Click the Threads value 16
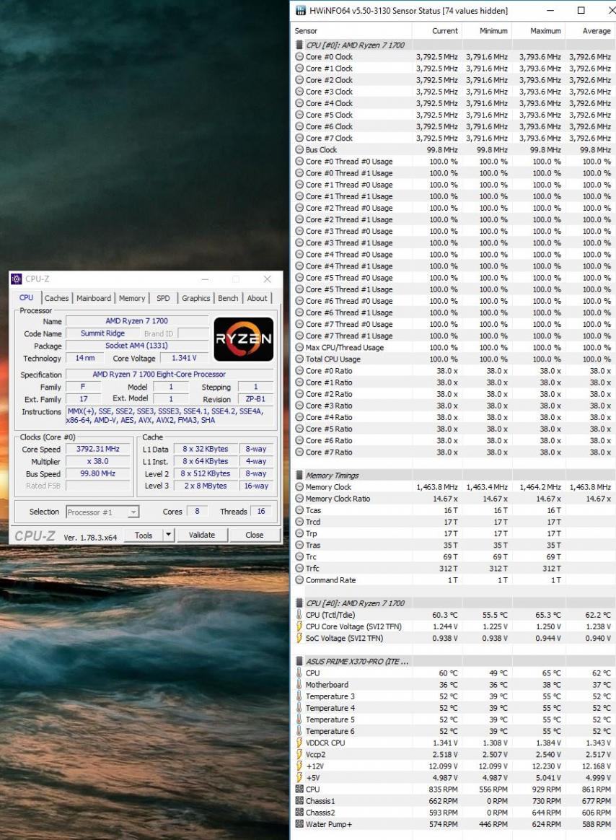616x840 pixels. click(261, 511)
